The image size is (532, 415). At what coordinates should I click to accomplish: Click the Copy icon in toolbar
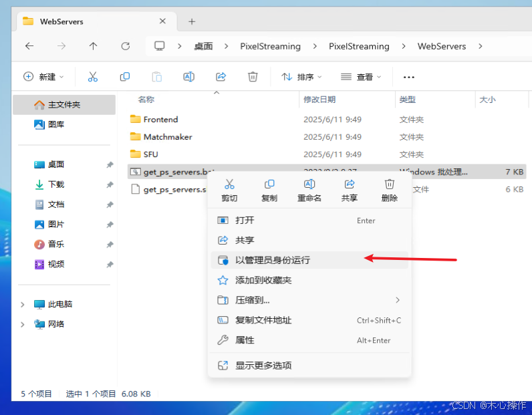pos(125,77)
